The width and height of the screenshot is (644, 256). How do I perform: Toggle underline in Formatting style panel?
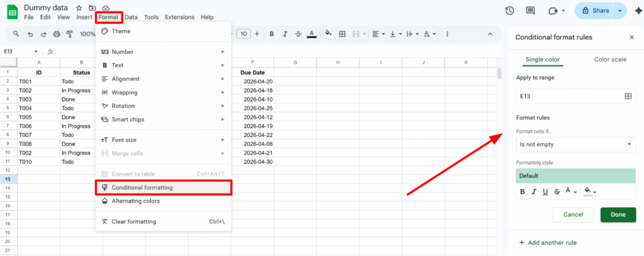pos(545,192)
